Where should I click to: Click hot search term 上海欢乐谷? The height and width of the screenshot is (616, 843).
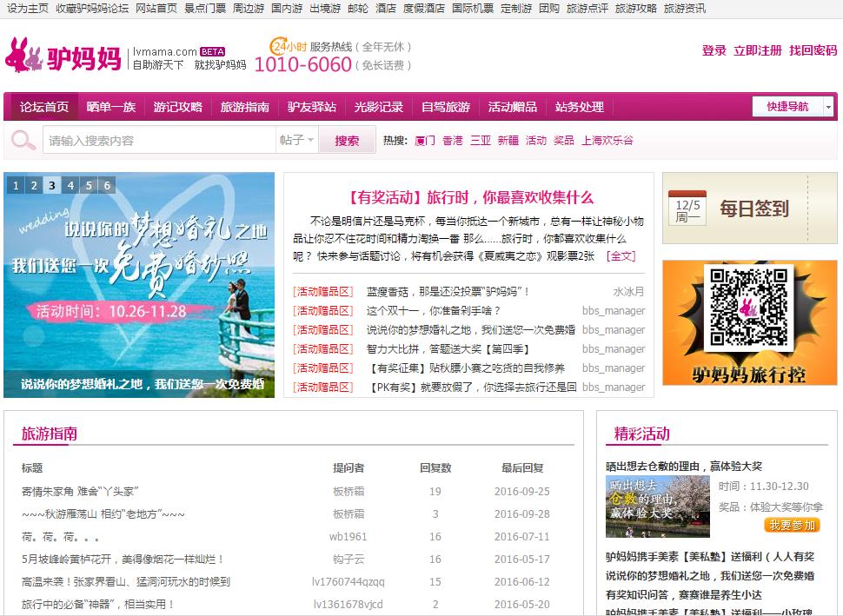[x=607, y=140]
